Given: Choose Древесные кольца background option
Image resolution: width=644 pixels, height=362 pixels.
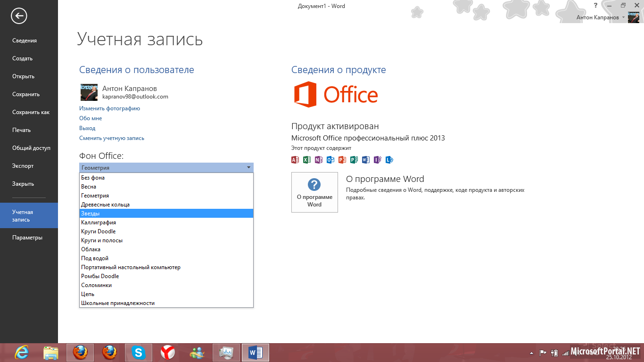Looking at the screenshot, I should pyautogui.click(x=166, y=205).
